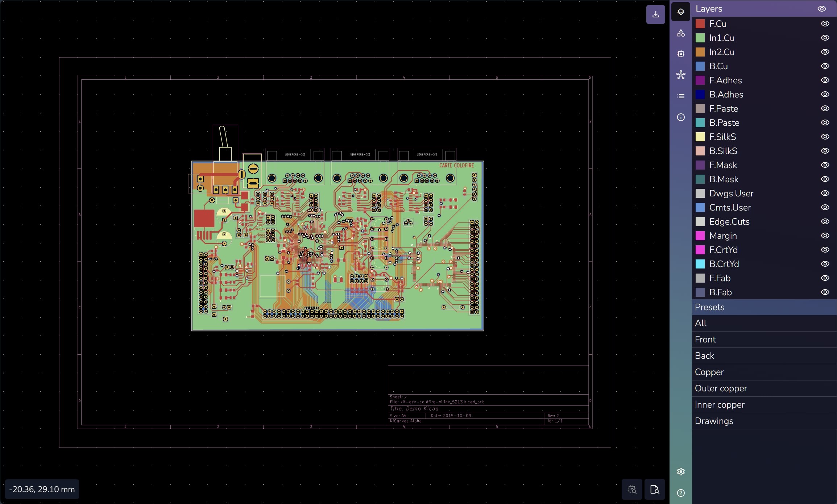
Task: Click the In1.Cu green color swatch
Action: pos(700,38)
